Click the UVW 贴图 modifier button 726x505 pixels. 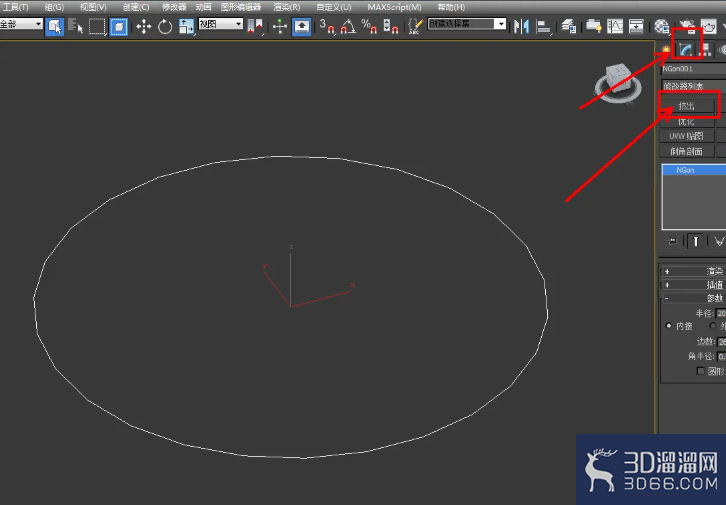[687, 136]
